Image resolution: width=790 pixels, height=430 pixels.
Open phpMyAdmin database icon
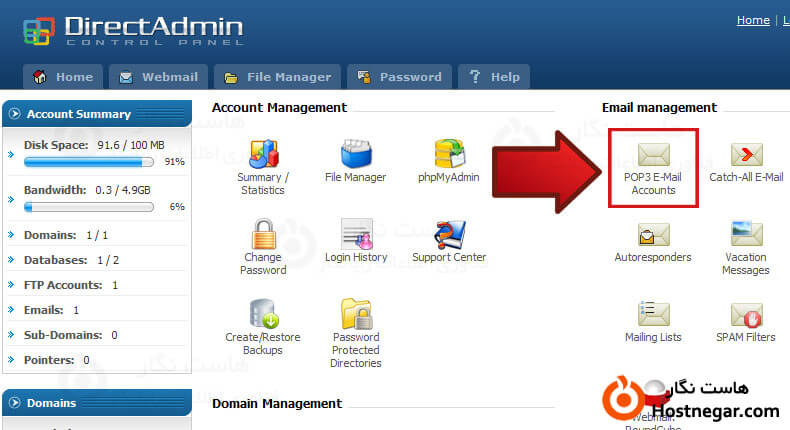pos(449,155)
